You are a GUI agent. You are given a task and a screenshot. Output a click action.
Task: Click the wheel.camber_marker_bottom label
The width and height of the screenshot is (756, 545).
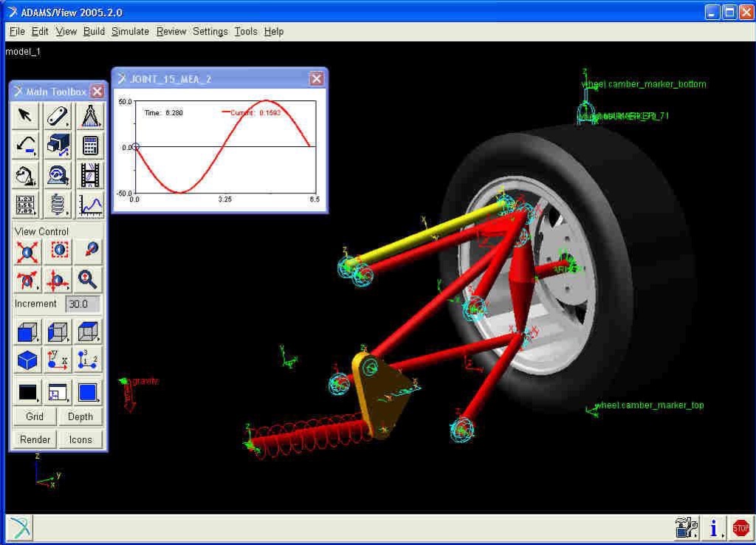click(644, 84)
